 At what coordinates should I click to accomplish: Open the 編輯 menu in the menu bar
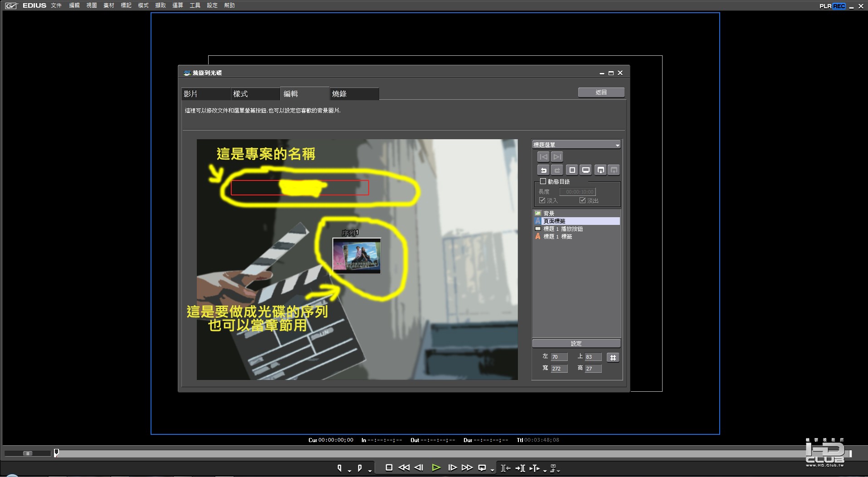pyautogui.click(x=74, y=5)
